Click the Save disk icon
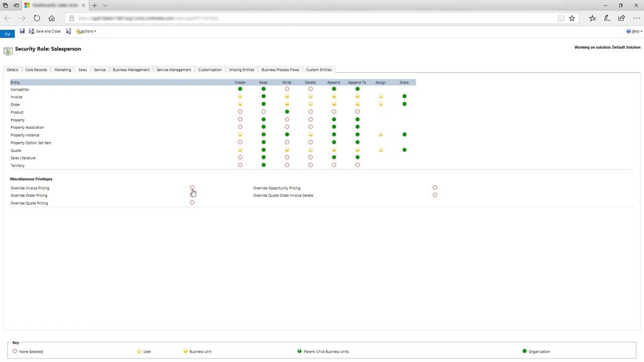 click(22, 31)
